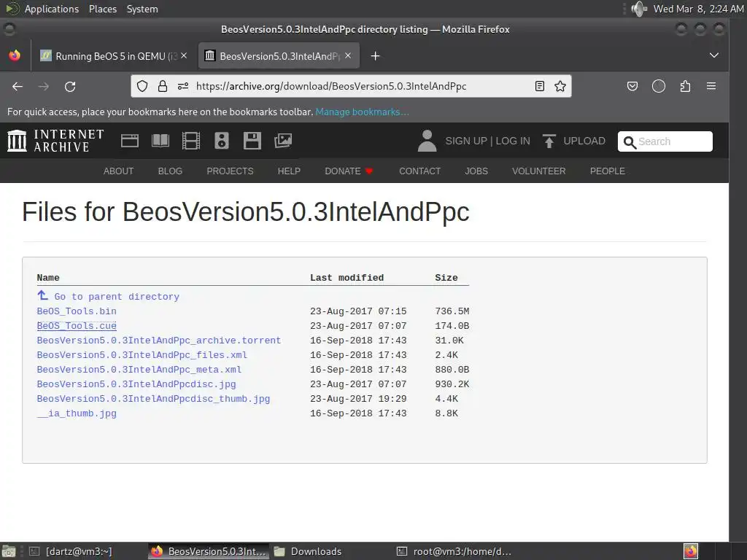Switch to Downloads window in taskbar
The height and width of the screenshot is (560, 747).
click(309, 551)
